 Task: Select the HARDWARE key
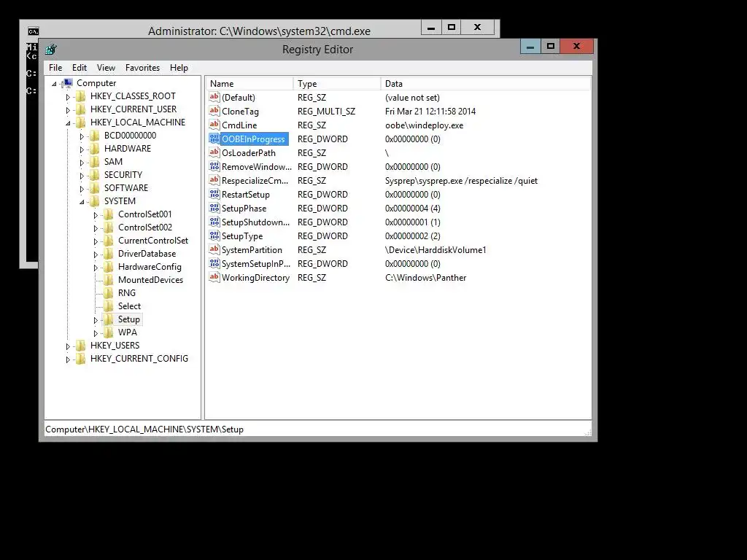pyautogui.click(x=127, y=149)
